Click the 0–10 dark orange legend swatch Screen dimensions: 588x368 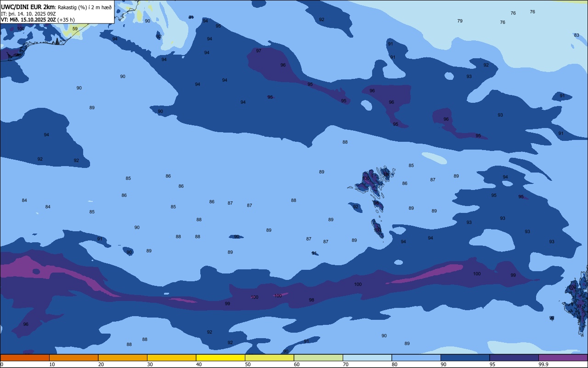point(25,357)
